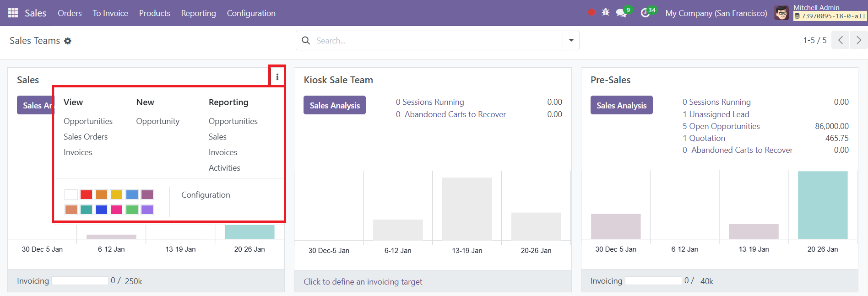View Invoices under the View column
868x296 pixels.
coord(78,152)
